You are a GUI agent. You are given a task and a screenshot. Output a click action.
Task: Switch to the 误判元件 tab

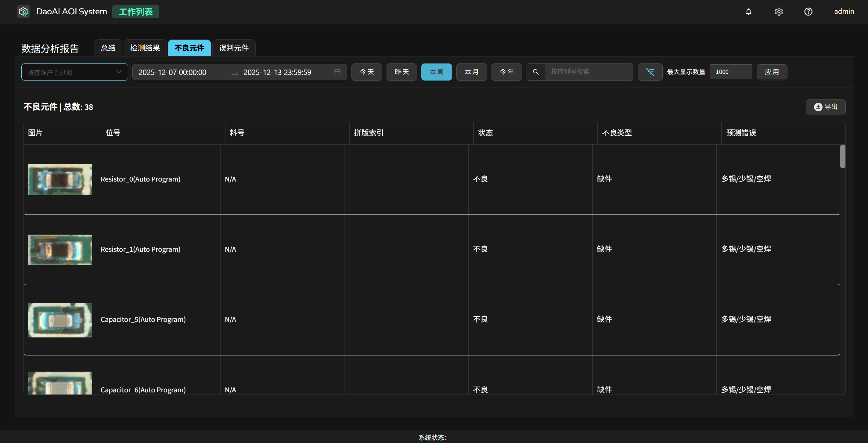coord(233,48)
